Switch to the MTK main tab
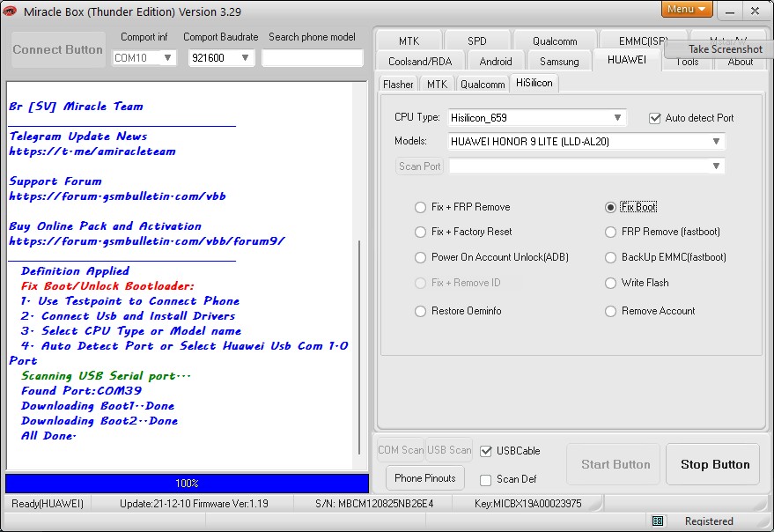 point(409,41)
